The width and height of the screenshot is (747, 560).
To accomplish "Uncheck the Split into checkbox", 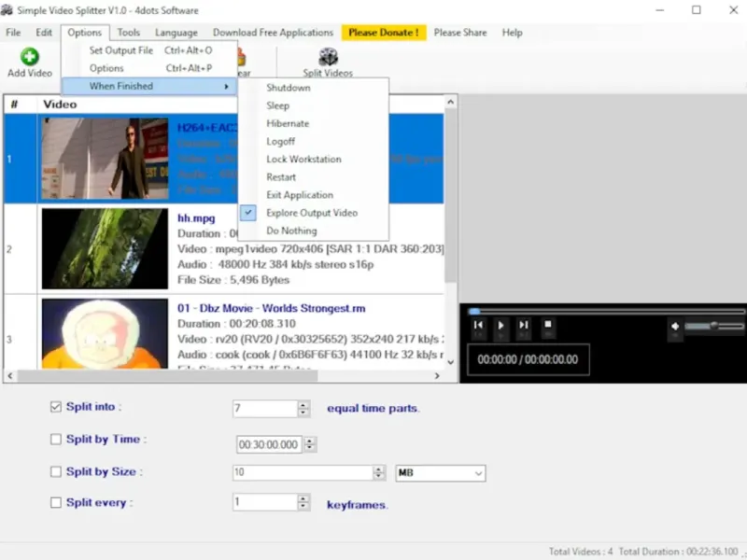I will 56,407.
